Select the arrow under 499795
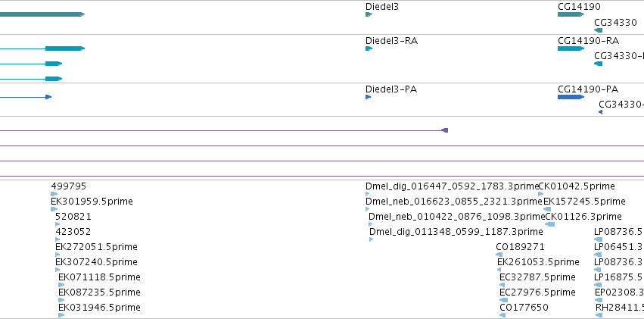 point(54,194)
